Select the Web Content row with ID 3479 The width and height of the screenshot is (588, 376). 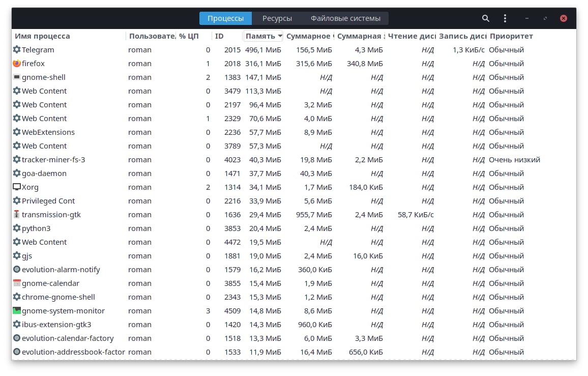294,91
